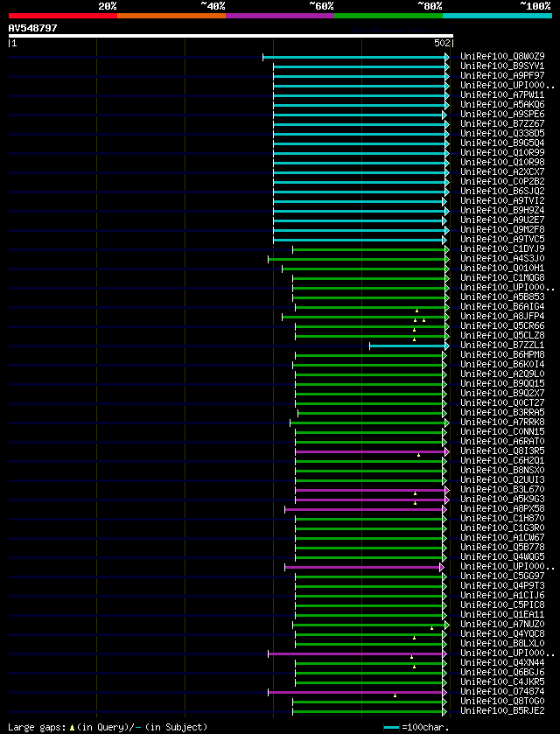Click the AV548797 query name
The width and height of the screenshot is (560, 734).
point(32,28)
